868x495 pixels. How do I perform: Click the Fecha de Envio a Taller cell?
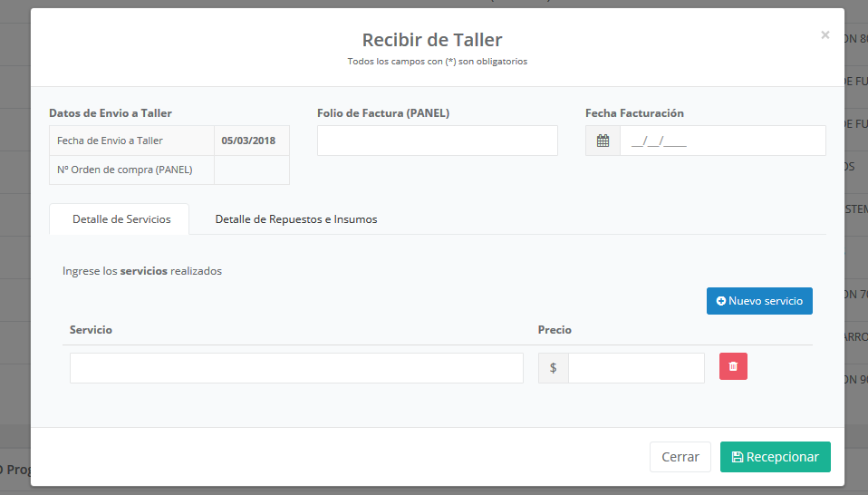tap(131, 141)
